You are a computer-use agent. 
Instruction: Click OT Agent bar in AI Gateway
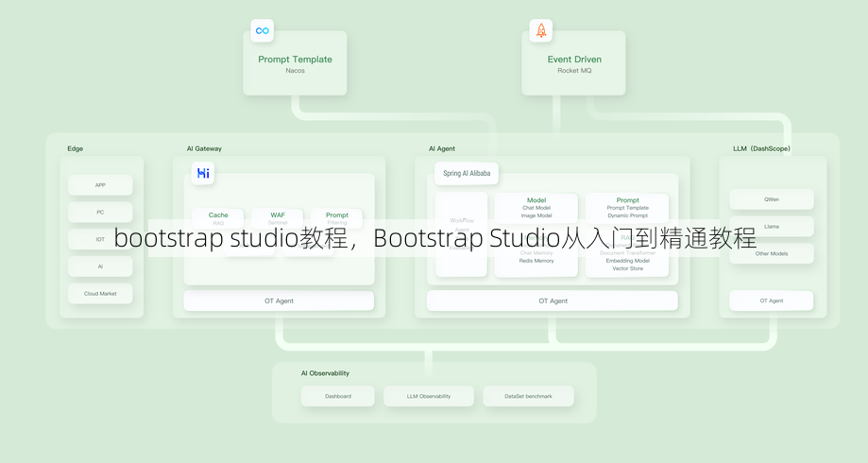click(279, 300)
